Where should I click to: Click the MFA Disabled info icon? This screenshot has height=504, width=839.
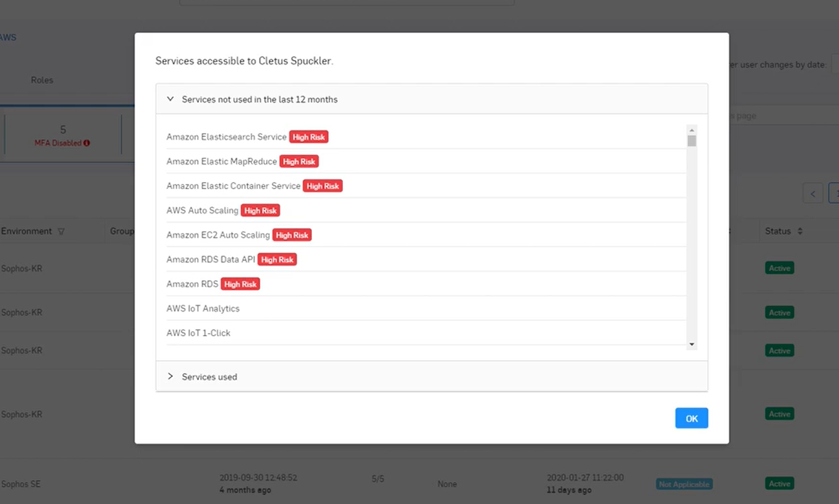click(88, 143)
